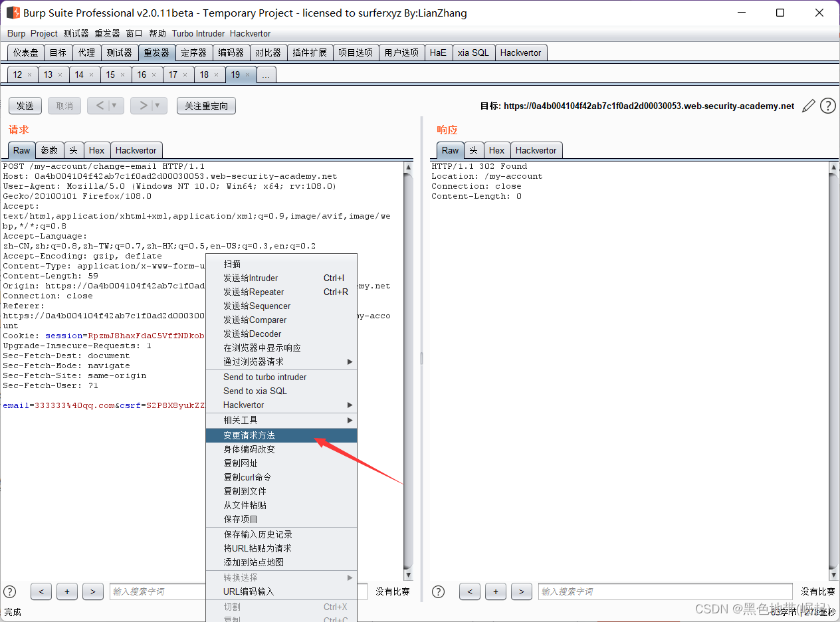Switch response view to 头 tab
840x622 pixels.
click(x=473, y=151)
